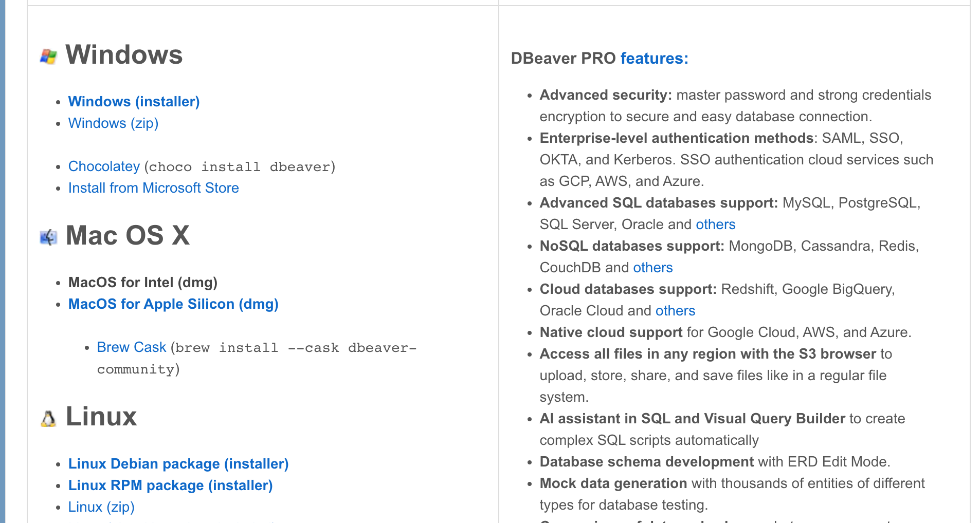Screen dimensions: 980x523
Task: Click the Linux section heading
Action: pyautogui.click(x=101, y=416)
